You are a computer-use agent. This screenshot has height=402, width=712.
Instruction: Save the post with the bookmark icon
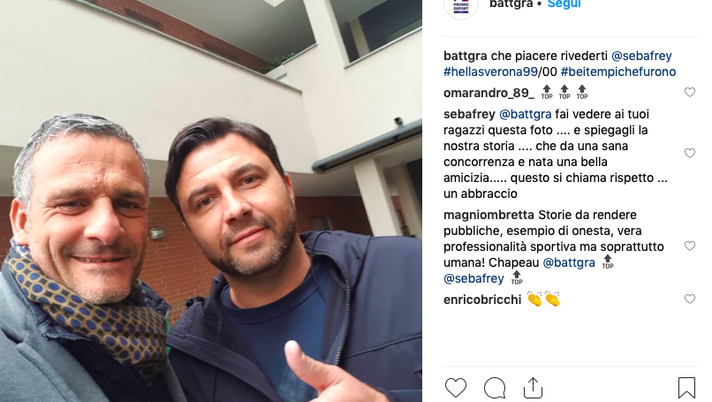tap(686, 387)
